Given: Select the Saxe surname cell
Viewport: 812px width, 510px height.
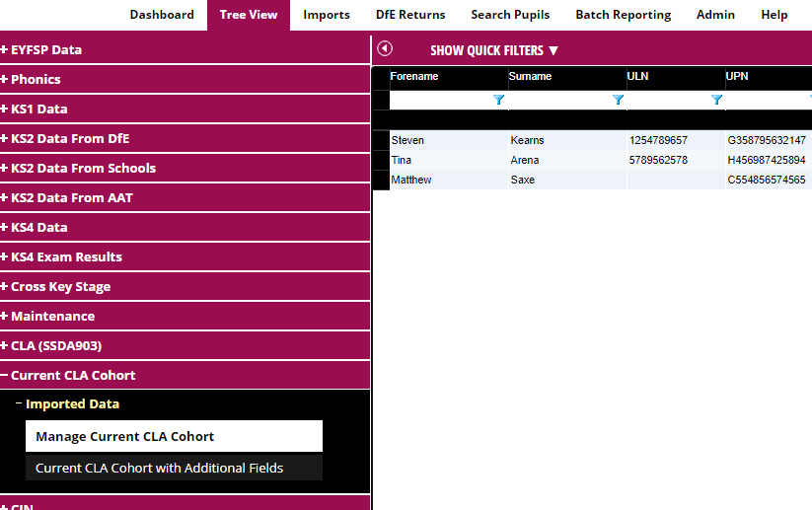Looking at the screenshot, I should [567, 180].
